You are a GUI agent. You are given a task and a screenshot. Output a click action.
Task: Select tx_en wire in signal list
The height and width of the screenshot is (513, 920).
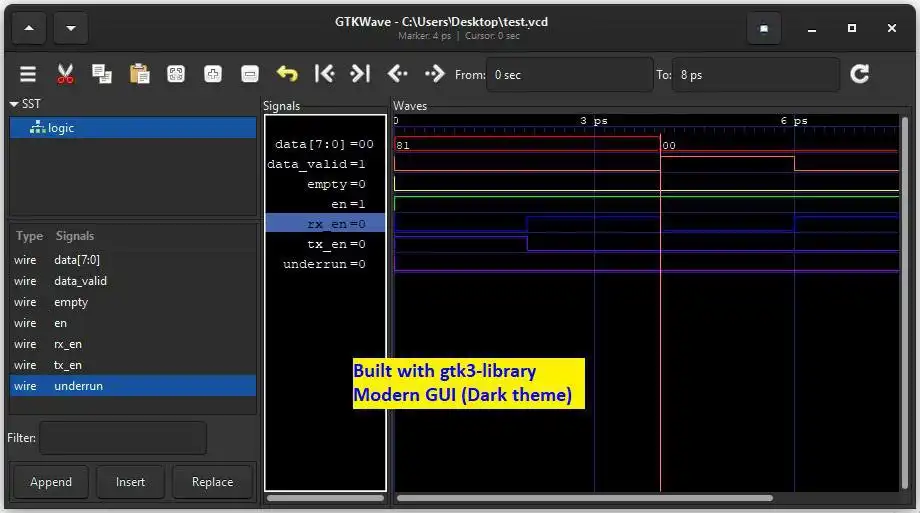(133, 365)
